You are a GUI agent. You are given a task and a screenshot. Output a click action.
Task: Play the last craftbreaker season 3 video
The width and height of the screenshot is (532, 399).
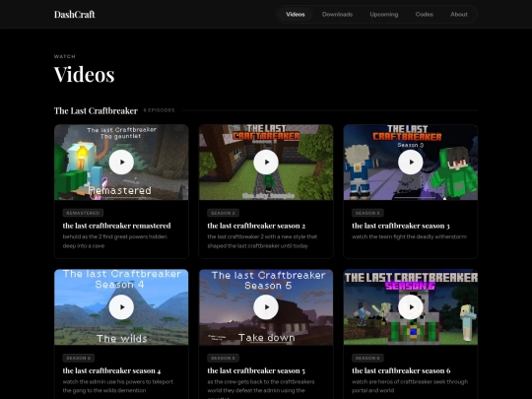[411, 163]
